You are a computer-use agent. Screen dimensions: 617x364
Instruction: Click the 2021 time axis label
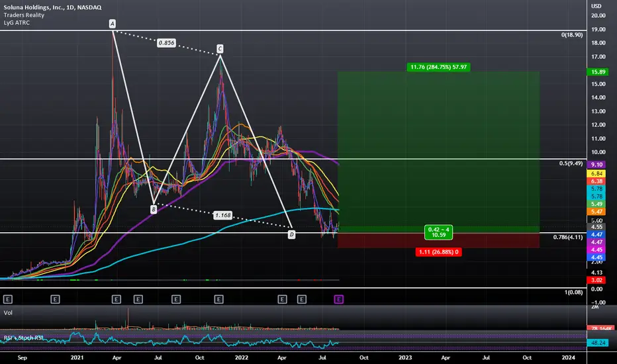[x=77, y=357]
